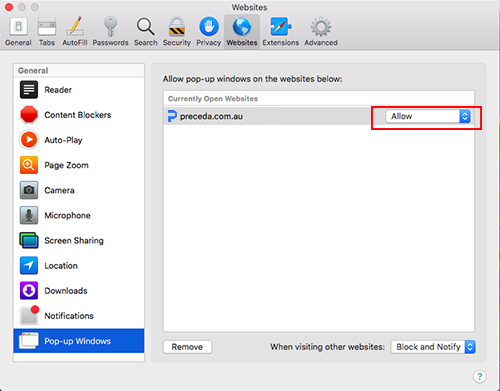
Task: Open the Allow dropdown for preceda.com.au
Action: pos(428,116)
